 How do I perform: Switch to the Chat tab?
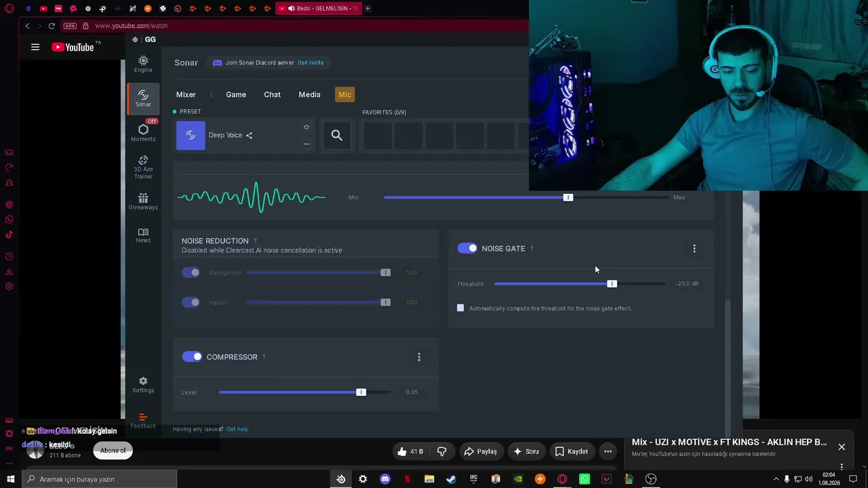pos(272,95)
